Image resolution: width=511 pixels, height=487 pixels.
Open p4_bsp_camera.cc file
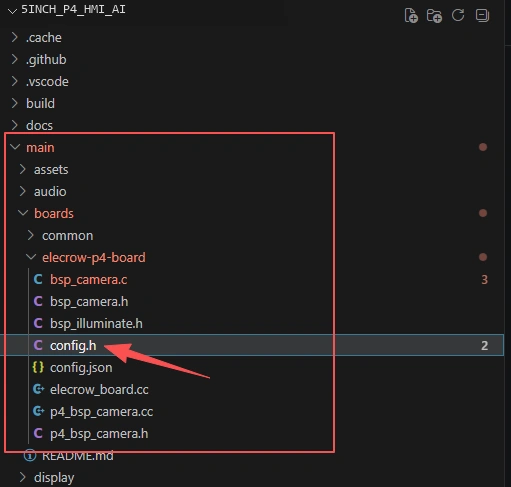(101, 412)
